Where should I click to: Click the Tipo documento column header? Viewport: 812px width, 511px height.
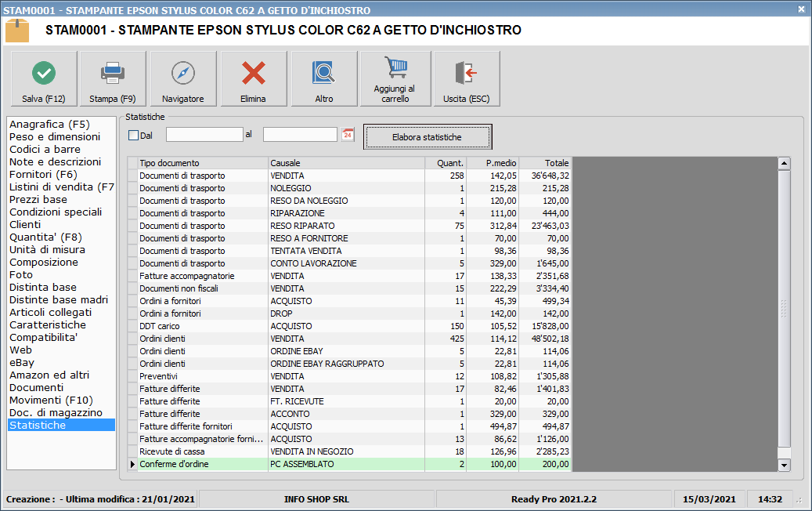[x=203, y=163]
